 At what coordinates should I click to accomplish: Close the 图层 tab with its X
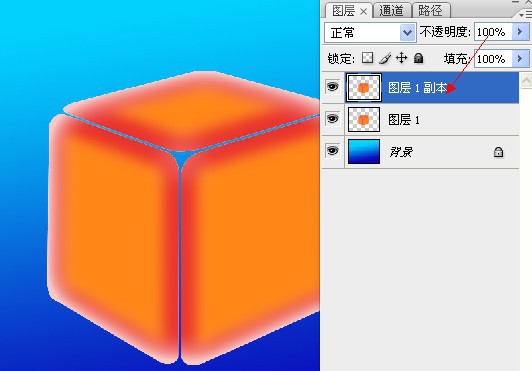(x=364, y=12)
